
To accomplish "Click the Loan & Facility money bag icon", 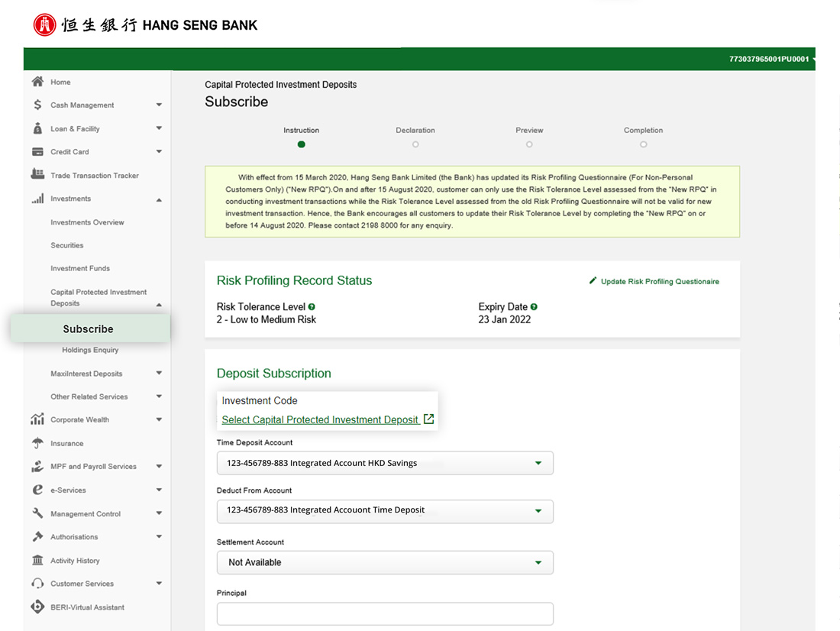I will pos(37,128).
